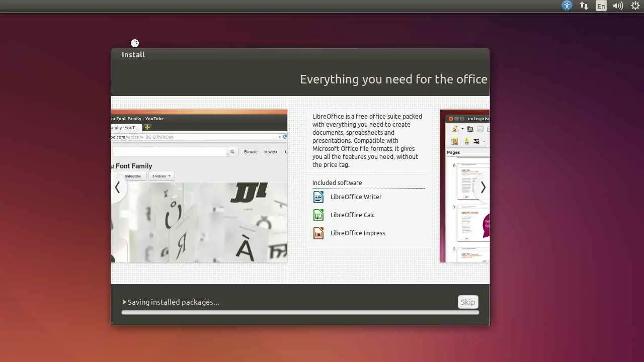Open the sound volume indicator
644x362 pixels.
[618, 6]
